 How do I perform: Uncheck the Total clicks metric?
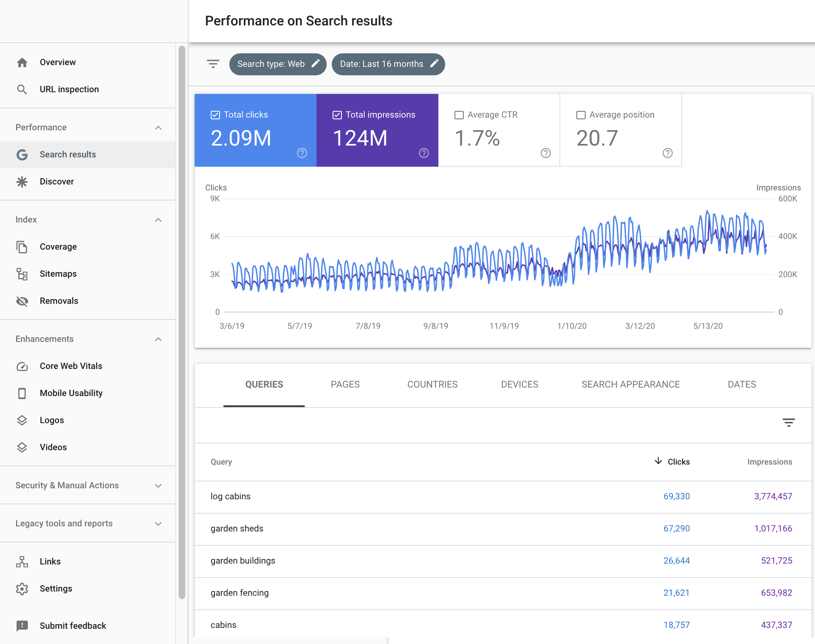click(x=215, y=114)
